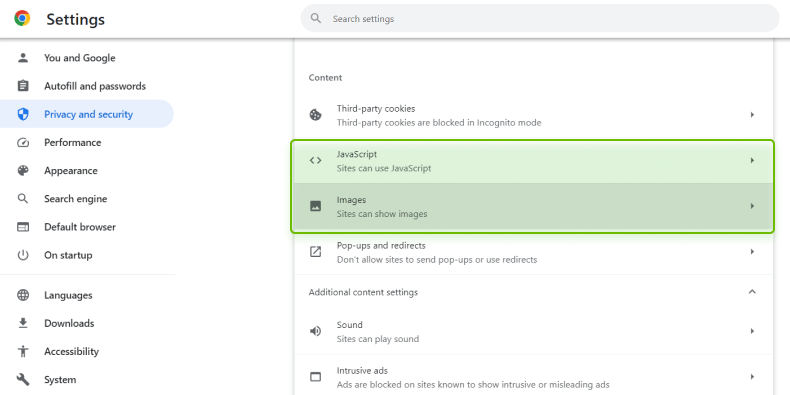790x395 pixels.
Task: Click the Content section heading
Action: coord(325,78)
